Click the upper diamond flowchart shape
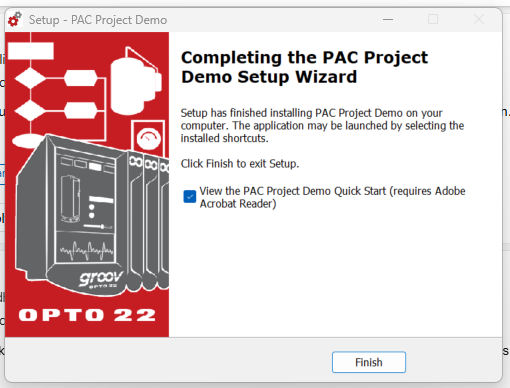This screenshot has height=388, width=510. coord(30,78)
